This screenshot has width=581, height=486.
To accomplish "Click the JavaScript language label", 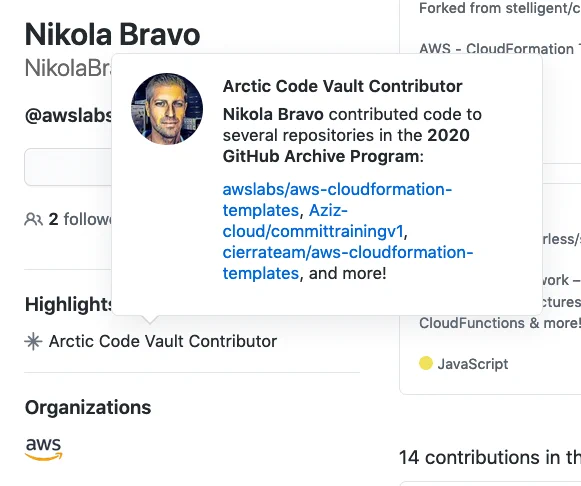I will [x=473, y=364].
